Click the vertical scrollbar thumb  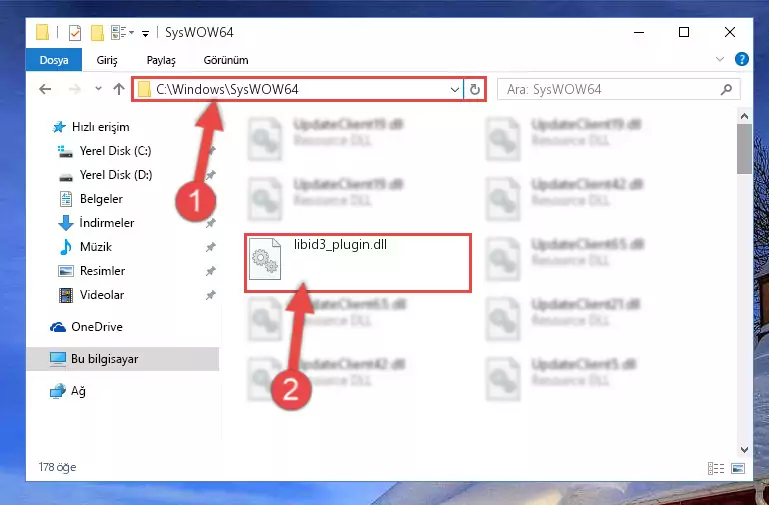point(744,149)
